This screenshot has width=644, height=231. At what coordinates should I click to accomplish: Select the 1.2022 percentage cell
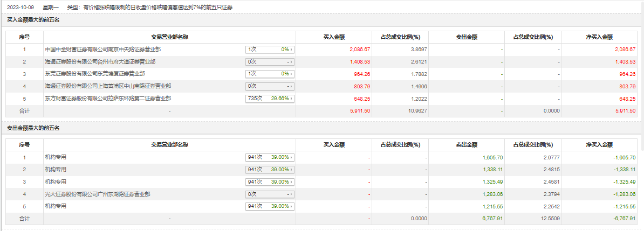tap(418, 99)
